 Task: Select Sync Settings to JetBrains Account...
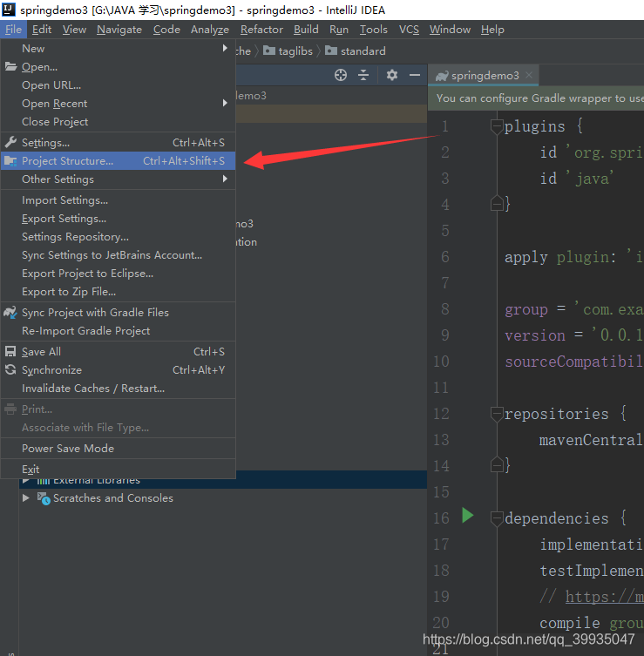point(118,254)
